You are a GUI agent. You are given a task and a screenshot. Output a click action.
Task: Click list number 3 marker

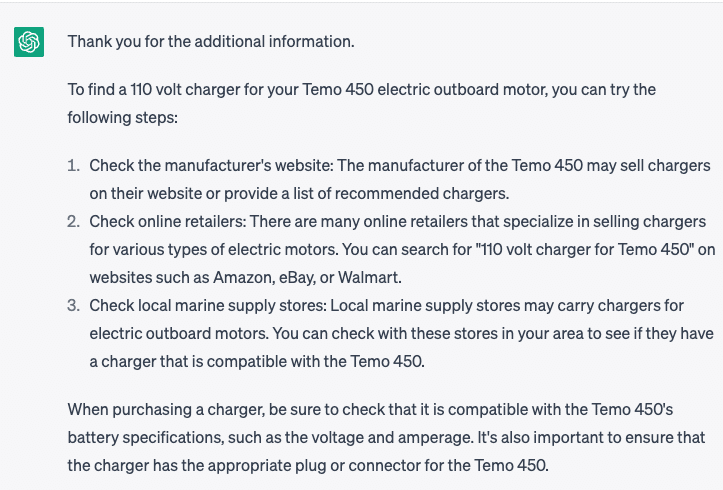tap(73, 306)
